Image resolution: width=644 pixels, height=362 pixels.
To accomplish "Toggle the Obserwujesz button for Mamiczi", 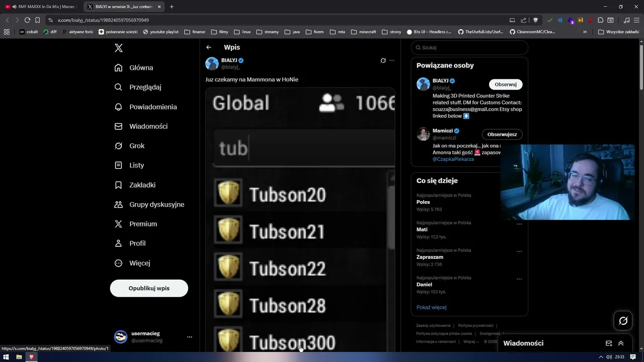I will 502,134.
